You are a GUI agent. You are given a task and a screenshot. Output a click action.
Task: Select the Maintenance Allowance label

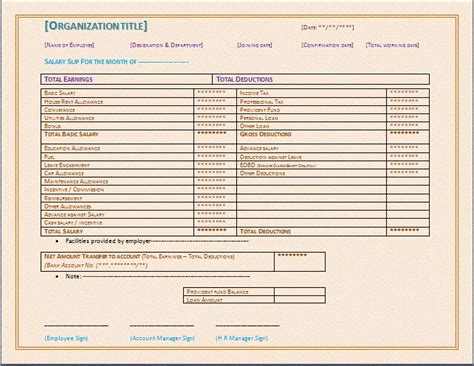tap(76, 181)
